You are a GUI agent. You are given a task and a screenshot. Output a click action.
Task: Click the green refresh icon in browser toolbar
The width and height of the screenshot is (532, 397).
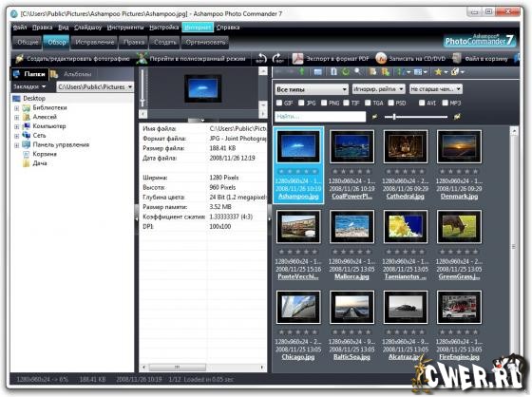[x=346, y=71]
